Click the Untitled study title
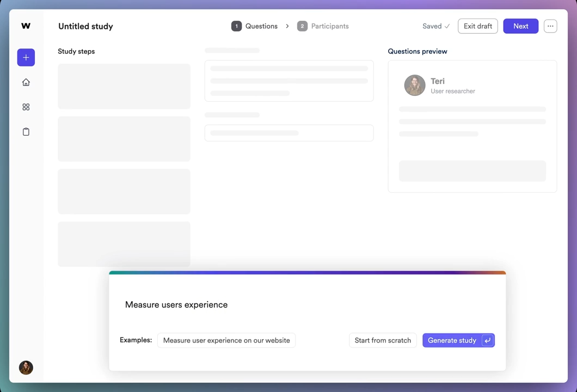 pyautogui.click(x=85, y=26)
